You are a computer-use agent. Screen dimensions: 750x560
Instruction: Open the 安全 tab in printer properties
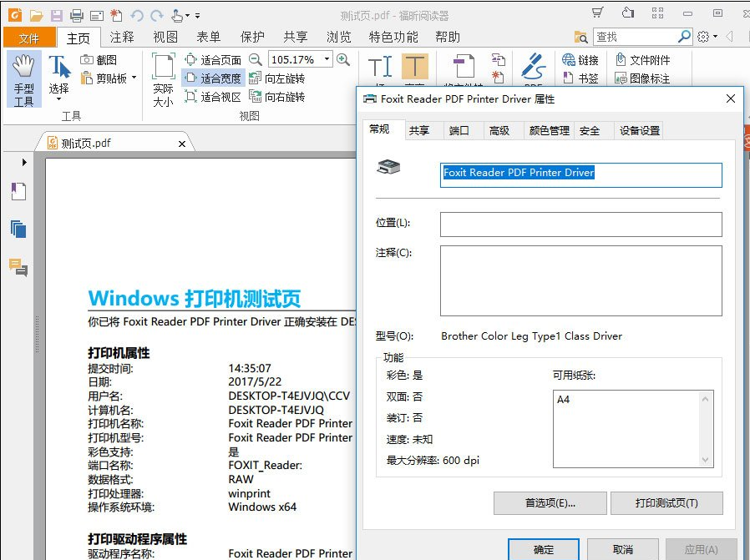pos(590,130)
